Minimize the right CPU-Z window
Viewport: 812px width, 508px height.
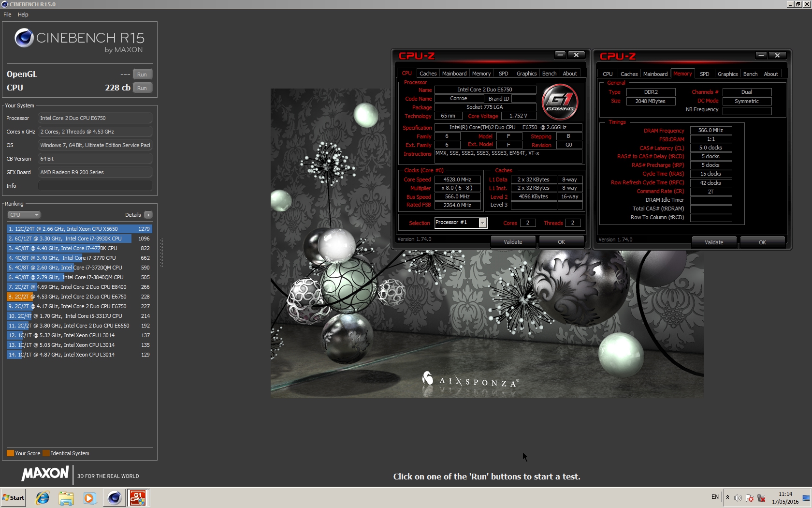coord(761,55)
